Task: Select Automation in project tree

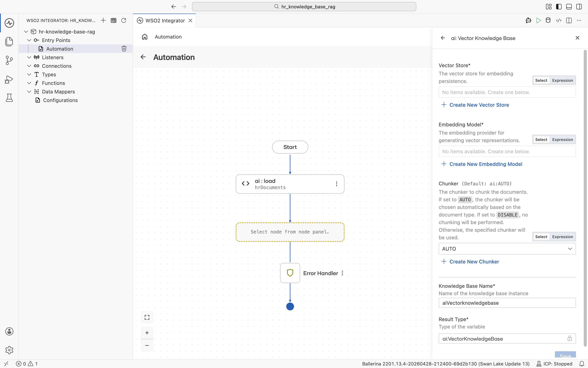Action: [76, 49]
